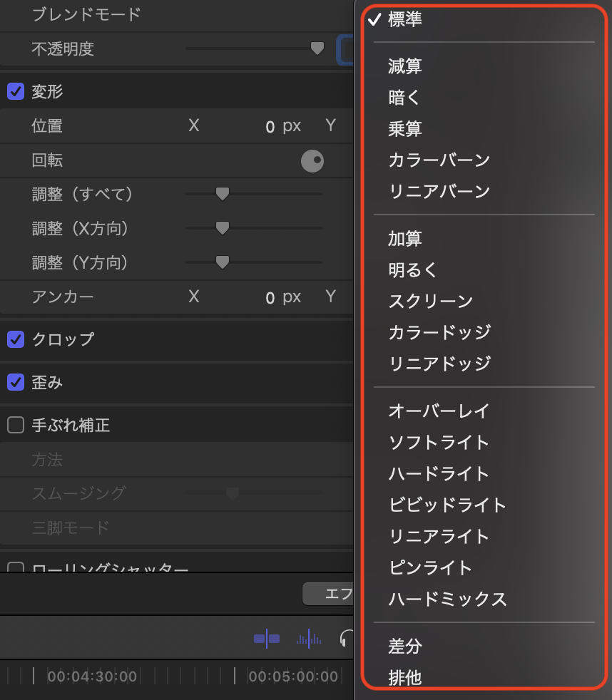Choose ハードミックス blend mode
The height and width of the screenshot is (700, 612).
[x=448, y=599]
